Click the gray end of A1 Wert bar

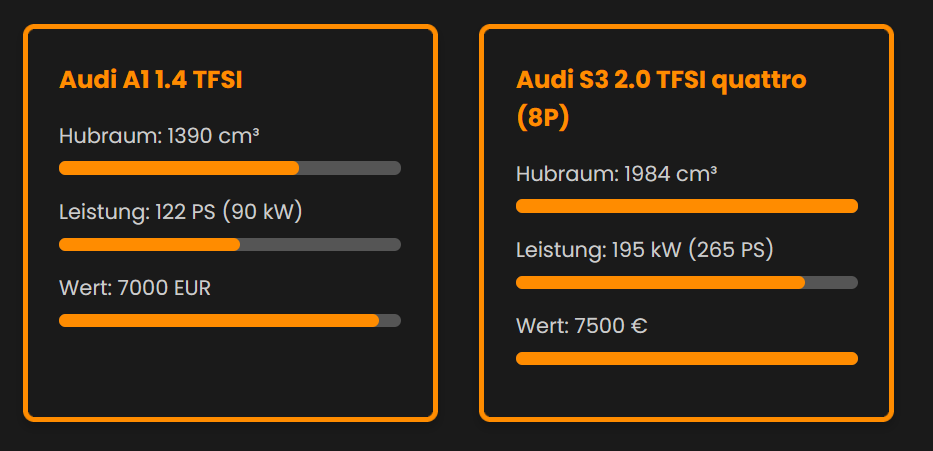pos(391,320)
